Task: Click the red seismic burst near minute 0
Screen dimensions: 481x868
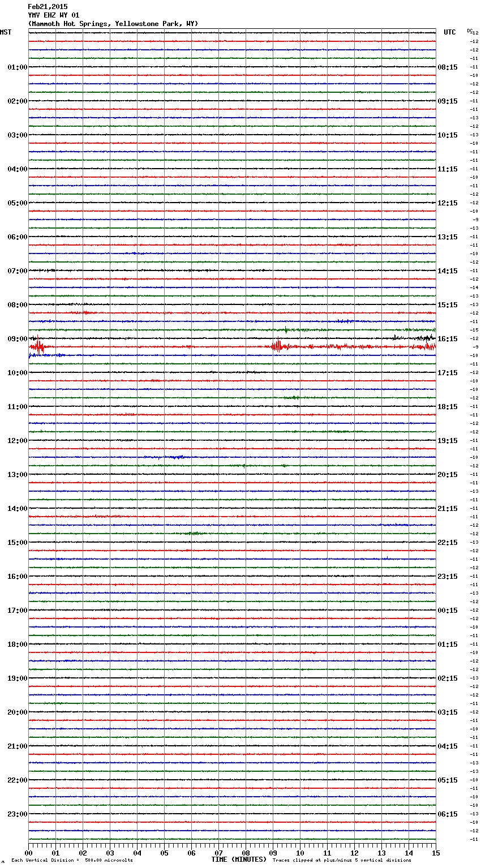Action: pyautogui.click(x=37, y=345)
